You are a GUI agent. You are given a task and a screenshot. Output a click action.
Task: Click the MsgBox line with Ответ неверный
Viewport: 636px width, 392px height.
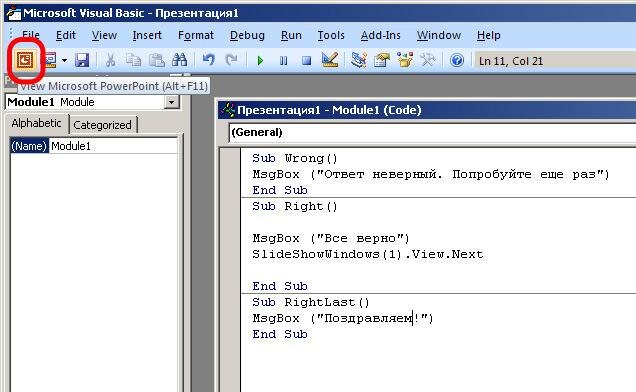tap(431, 174)
